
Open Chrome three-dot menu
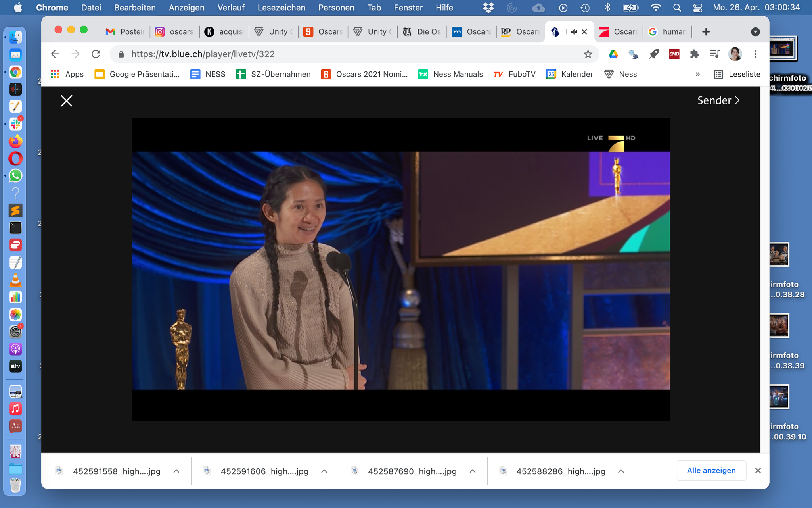pyautogui.click(x=755, y=54)
